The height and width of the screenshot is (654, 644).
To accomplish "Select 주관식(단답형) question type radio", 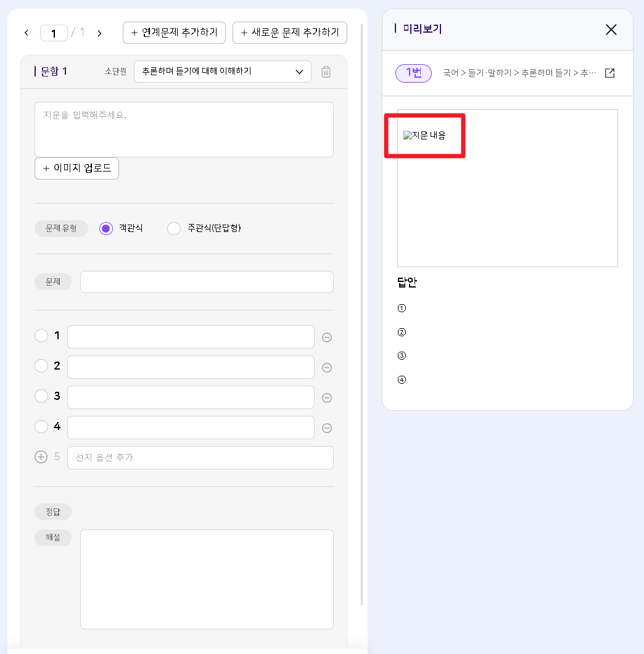I will [x=174, y=228].
